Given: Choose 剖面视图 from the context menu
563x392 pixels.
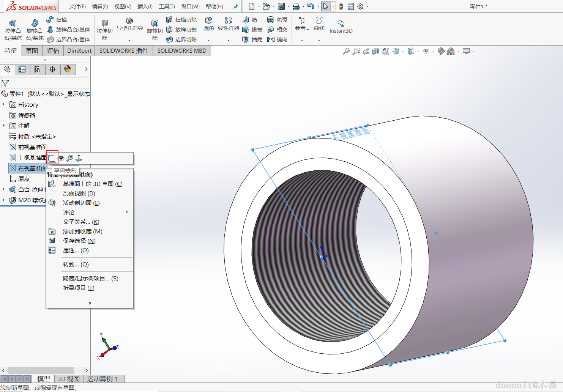Looking at the screenshot, I should pos(79,193).
